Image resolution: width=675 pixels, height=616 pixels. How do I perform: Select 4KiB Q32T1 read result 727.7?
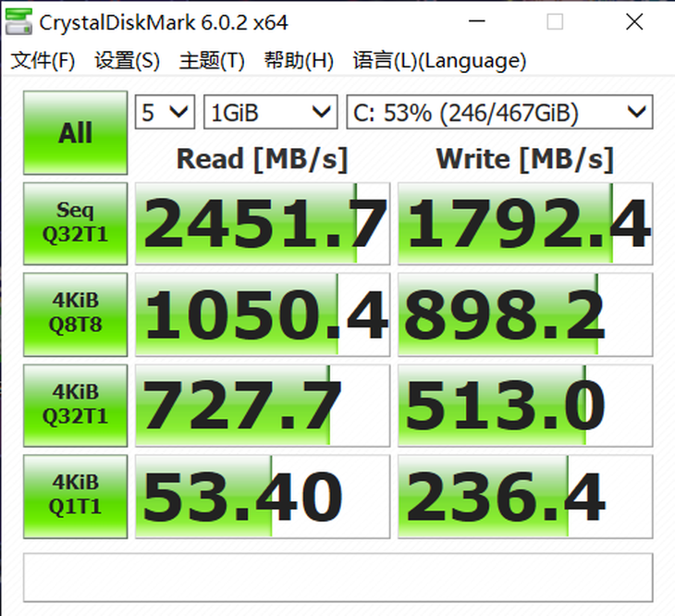[x=263, y=405]
